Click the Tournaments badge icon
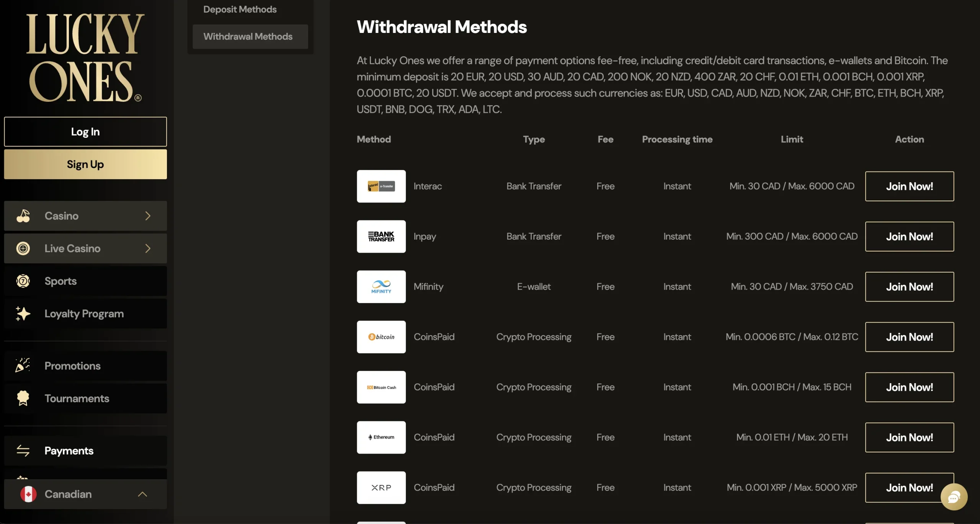 23,398
